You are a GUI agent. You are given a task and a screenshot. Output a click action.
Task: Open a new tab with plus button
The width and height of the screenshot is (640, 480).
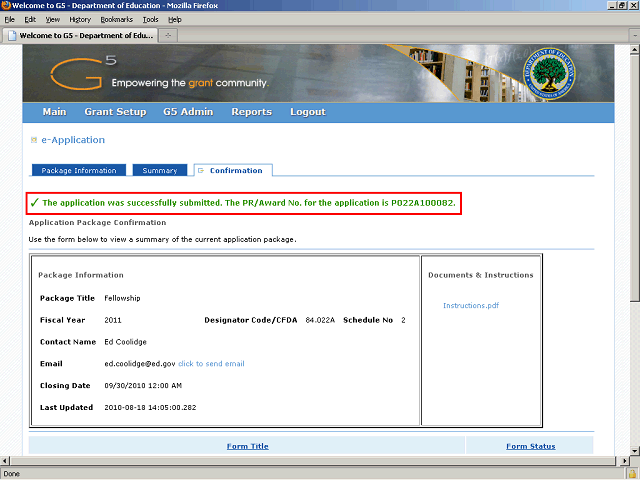pos(168,36)
